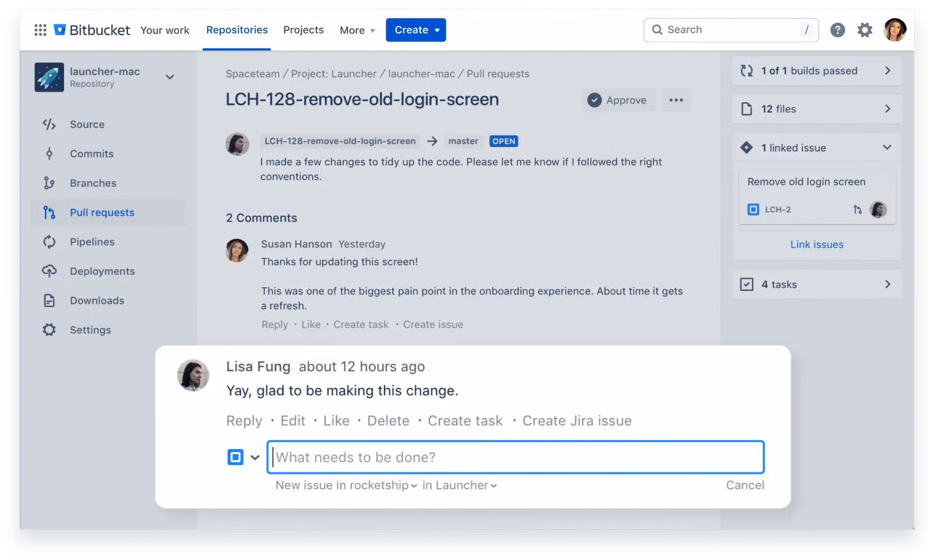Click the Jira issue type icon beside LCH-2
934x560 pixels.
coord(752,209)
